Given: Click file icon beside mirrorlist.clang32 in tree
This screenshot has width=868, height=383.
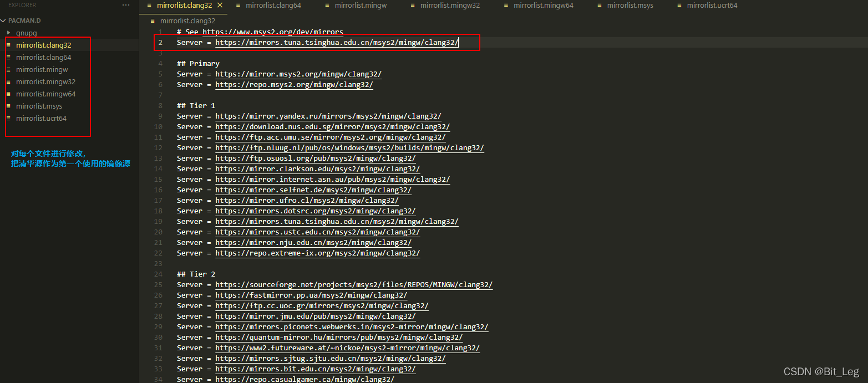Looking at the screenshot, I should 8,45.
